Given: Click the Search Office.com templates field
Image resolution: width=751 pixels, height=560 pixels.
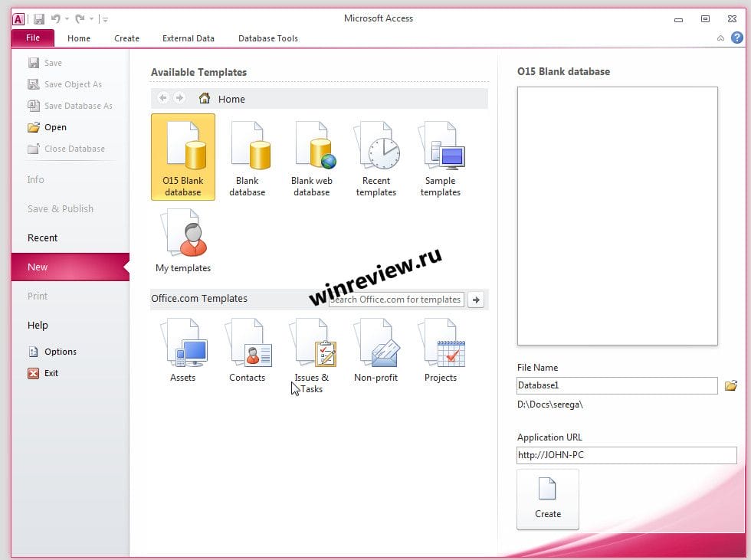Looking at the screenshot, I should (396, 300).
